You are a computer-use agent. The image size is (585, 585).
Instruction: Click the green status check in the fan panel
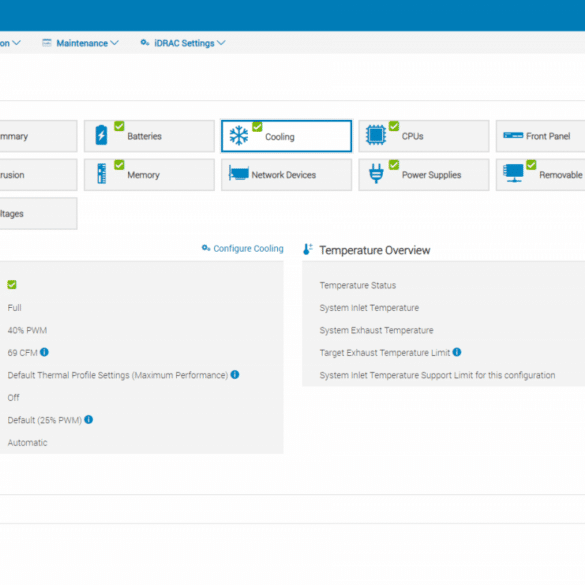(x=12, y=285)
